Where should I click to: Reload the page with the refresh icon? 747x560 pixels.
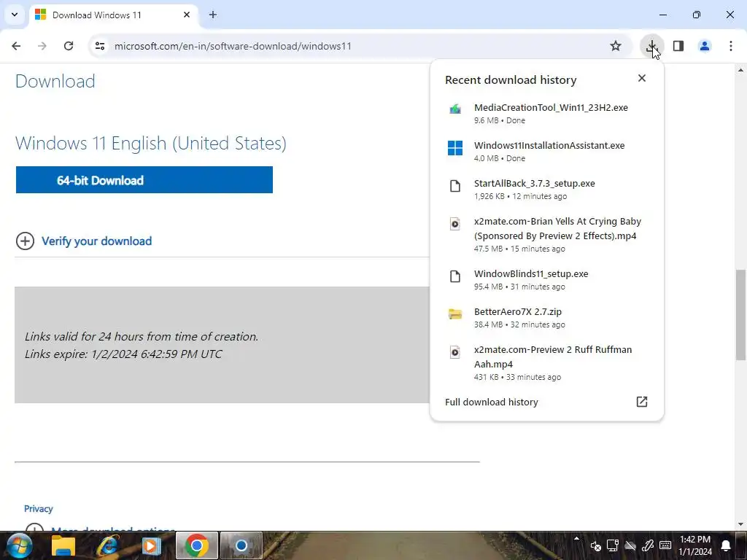[69, 46]
